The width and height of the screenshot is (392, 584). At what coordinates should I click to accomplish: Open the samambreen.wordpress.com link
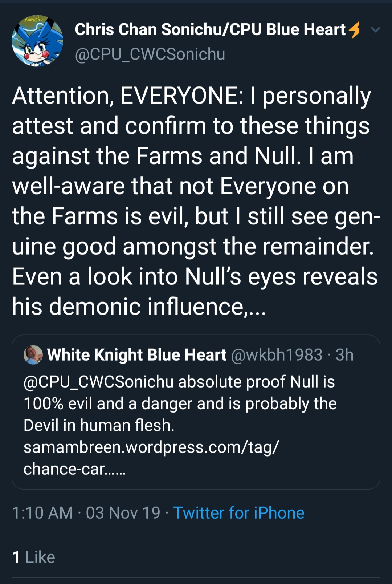coord(151,447)
